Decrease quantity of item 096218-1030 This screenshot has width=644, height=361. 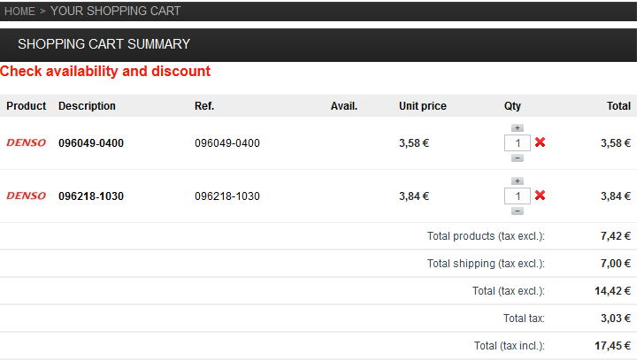517,211
